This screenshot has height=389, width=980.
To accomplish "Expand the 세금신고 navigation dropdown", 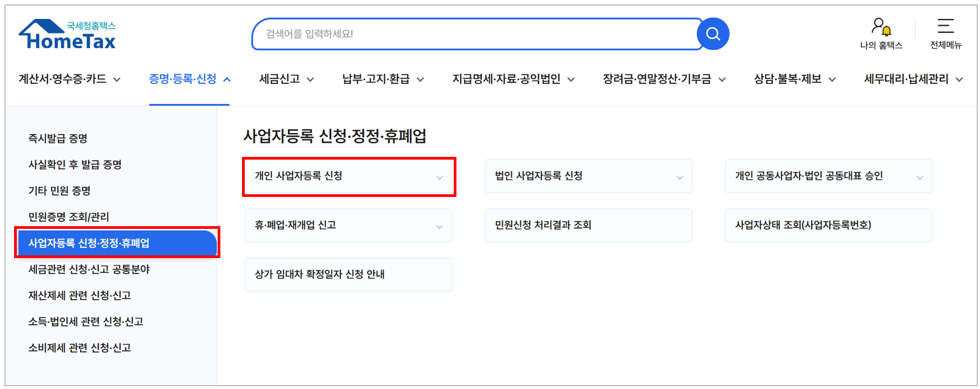I will point(286,78).
